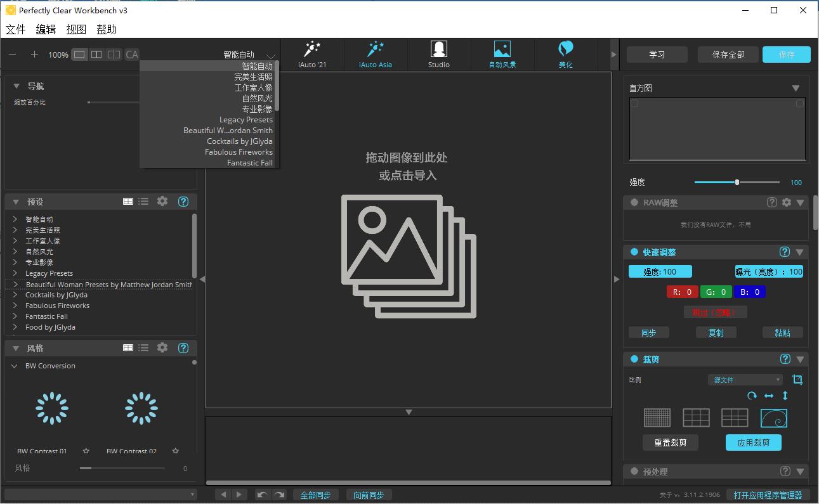Open 风格 panel settings gear
Screen dimensions: 819x504
click(x=162, y=347)
